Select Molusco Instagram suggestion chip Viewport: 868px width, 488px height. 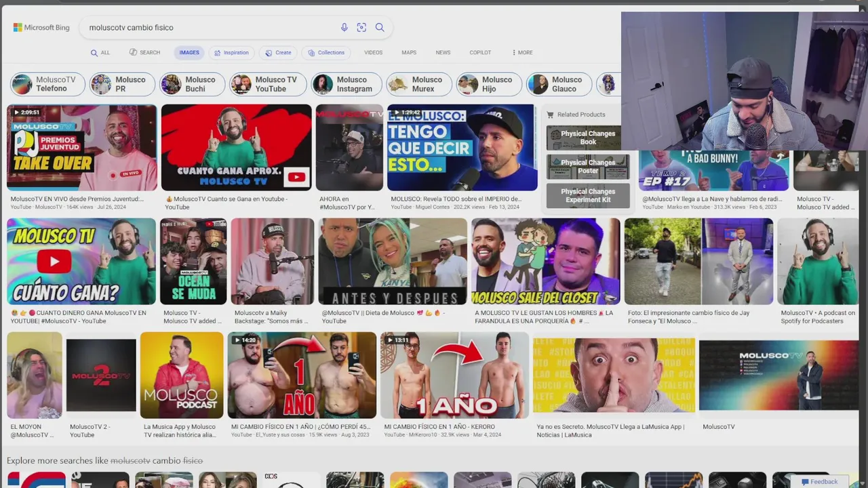[x=347, y=84]
